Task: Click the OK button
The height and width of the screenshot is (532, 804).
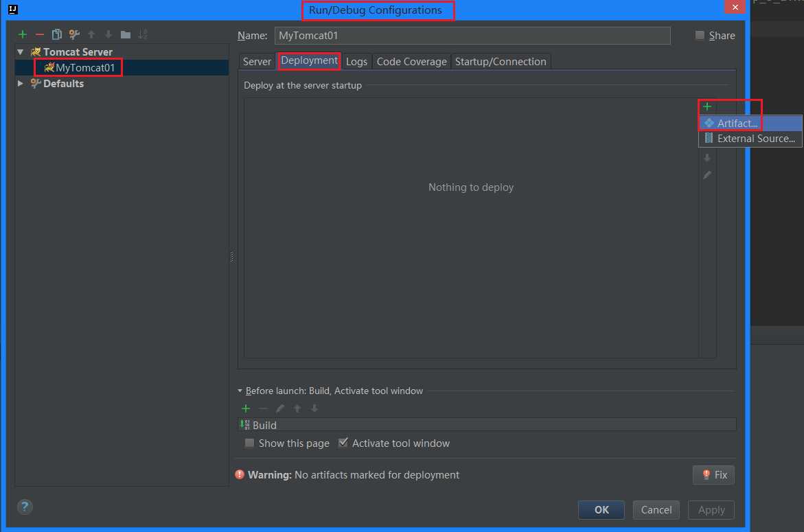Action: [601, 510]
